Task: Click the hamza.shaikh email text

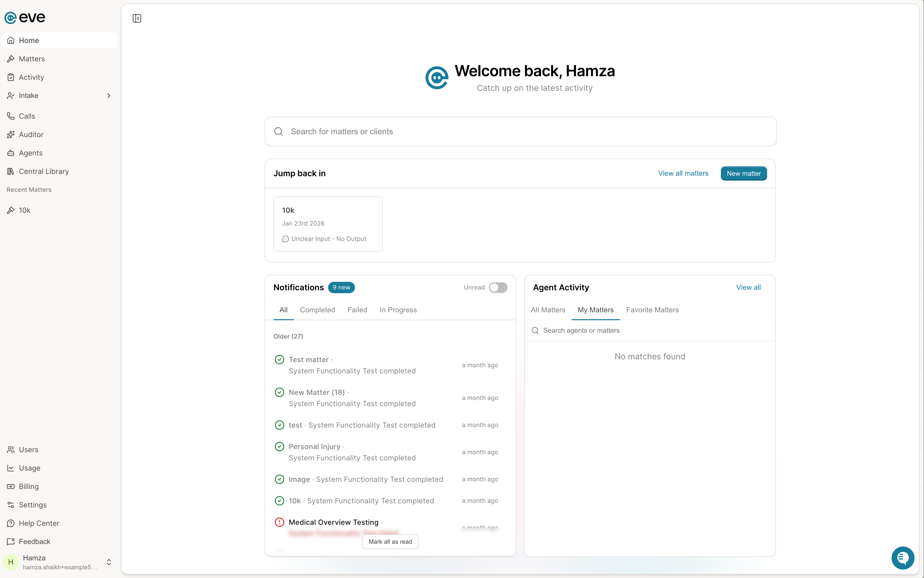Action: [60, 567]
